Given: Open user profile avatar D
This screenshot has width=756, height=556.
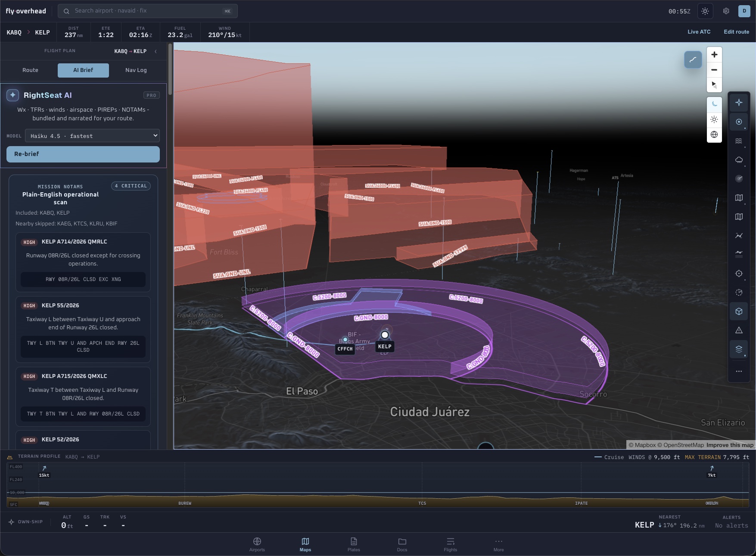Looking at the screenshot, I should [x=744, y=11].
